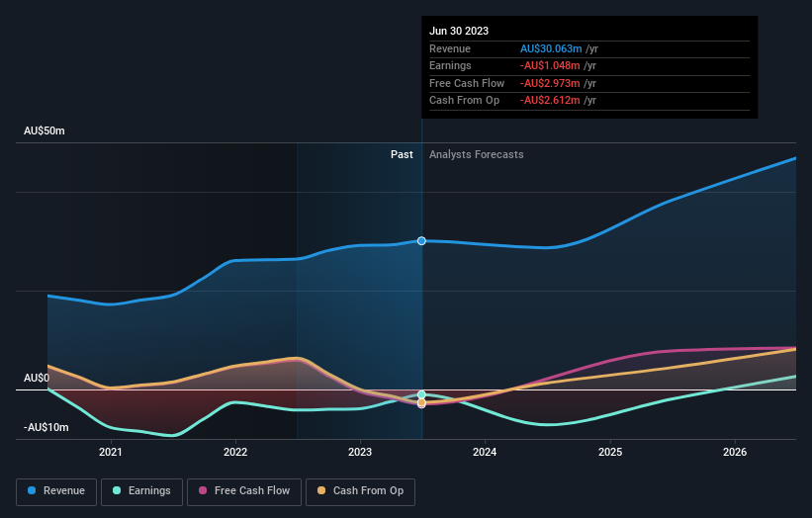Click the 'Past' section label
The image size is (812, 518).
coord(402,155)
